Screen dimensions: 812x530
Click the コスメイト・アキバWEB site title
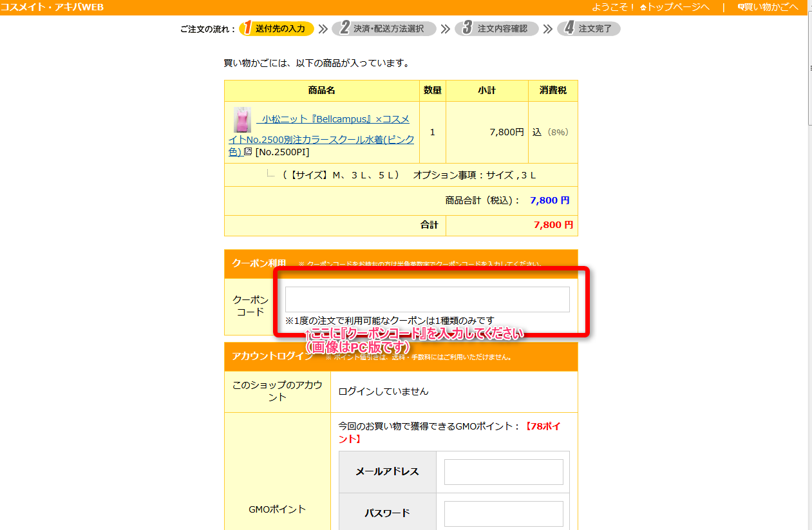click(x=52, y=7)
